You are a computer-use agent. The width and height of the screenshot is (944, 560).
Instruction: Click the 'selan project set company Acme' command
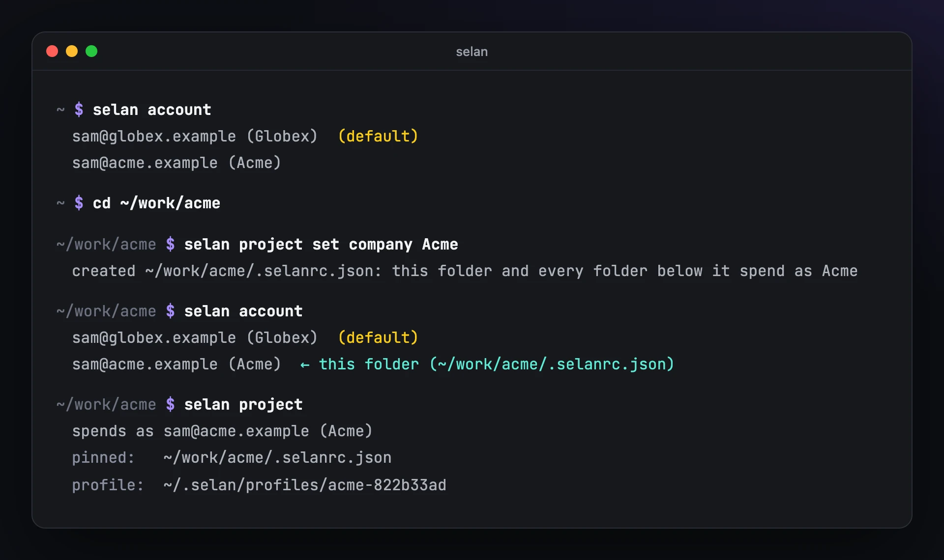click(321, 244)
